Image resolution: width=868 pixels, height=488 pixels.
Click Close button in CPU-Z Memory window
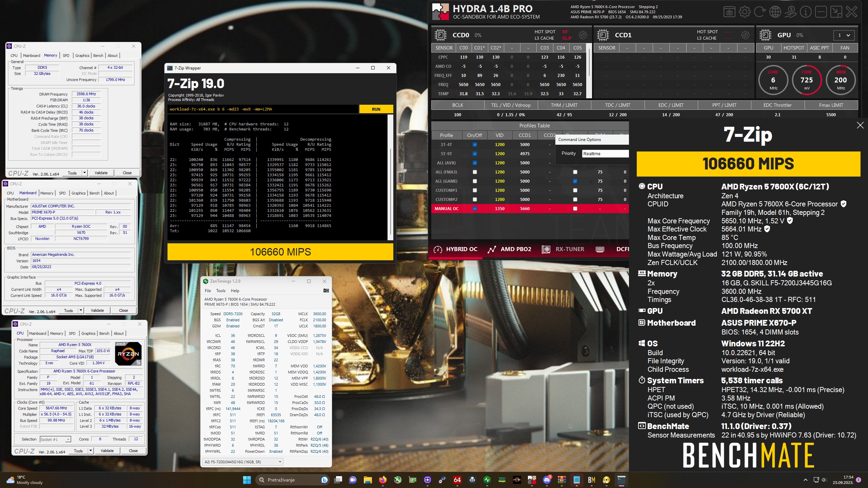127,173
